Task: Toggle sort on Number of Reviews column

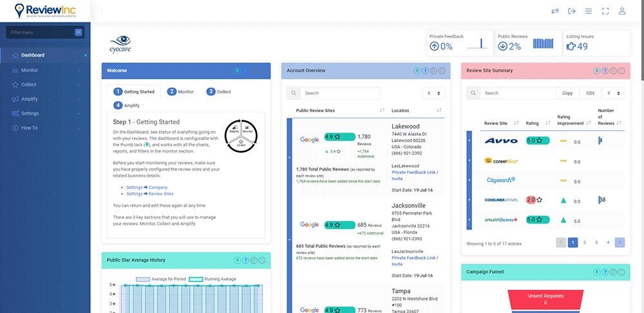Action: (619, 123)
